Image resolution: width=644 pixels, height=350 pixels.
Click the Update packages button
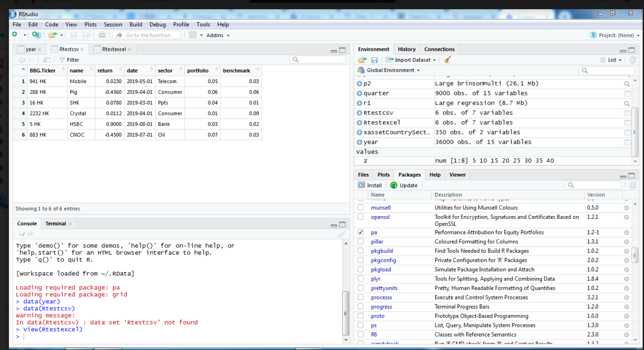[404, 185]
